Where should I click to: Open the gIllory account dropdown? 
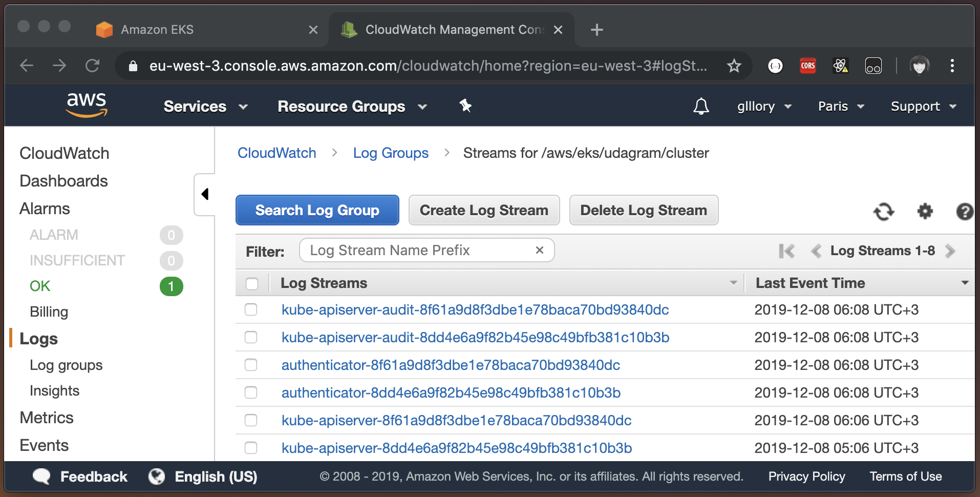(x=764, y=107)
